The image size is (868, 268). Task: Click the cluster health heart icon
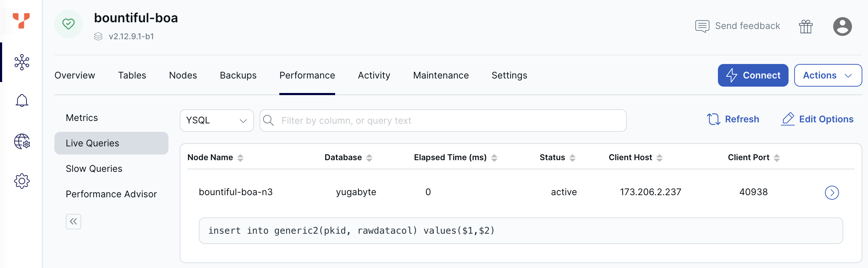[69, 24]
